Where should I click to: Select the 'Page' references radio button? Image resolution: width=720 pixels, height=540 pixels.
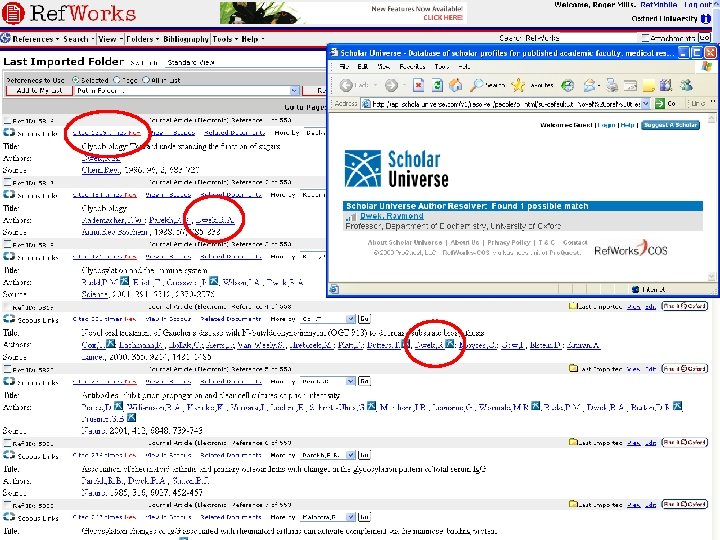(117, 80)
